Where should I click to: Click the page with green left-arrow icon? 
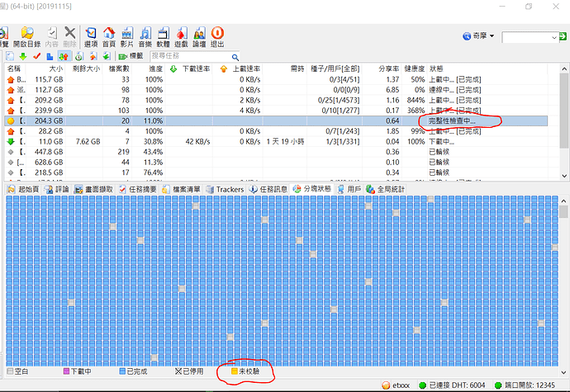click(106, 56)
